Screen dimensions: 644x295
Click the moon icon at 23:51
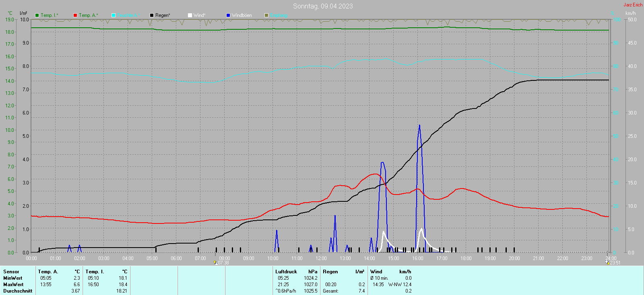point(607,262)
